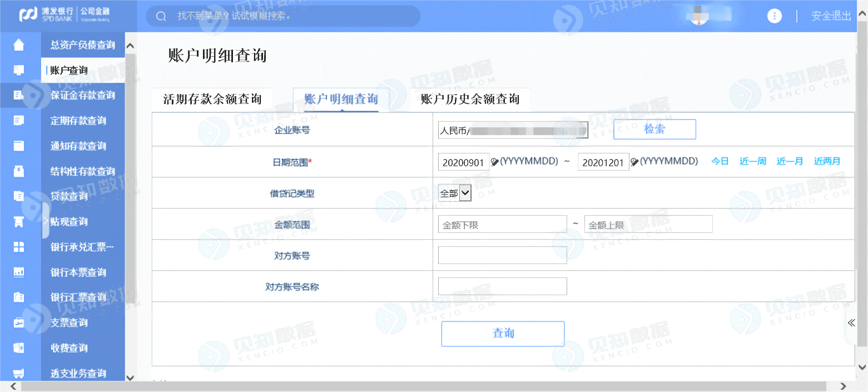Click the home icon in the sidebar
The width and height of the screenshot is (868, 392).
[x=19, y=44]
